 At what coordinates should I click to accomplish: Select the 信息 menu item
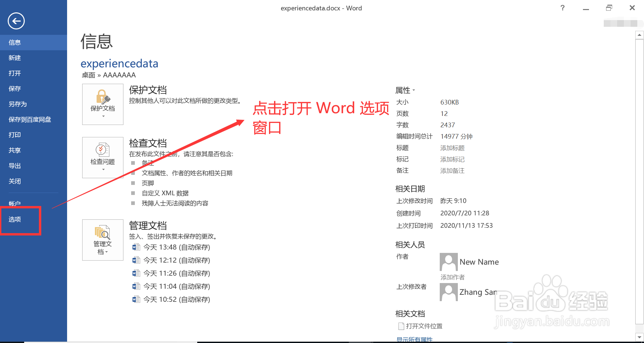pos(34,43)
